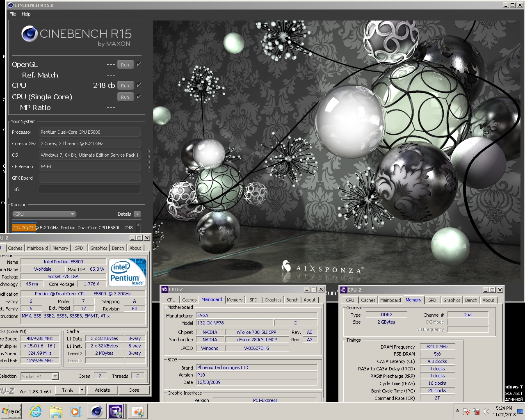Open Bench tab in middle CPU-Z window
Viewport: 525px width, 420px height.
click(x=292, y=300)
